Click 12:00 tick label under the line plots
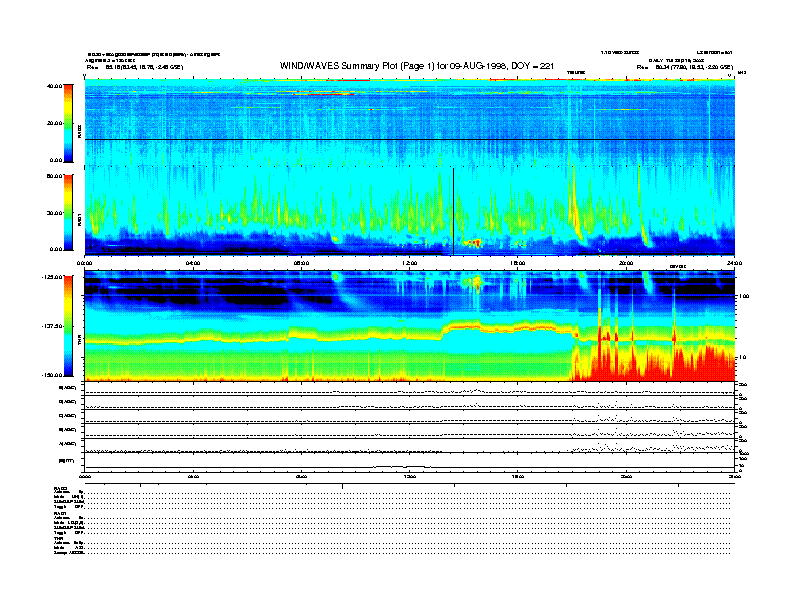This screenshot has width=792, height=612. 410,476
